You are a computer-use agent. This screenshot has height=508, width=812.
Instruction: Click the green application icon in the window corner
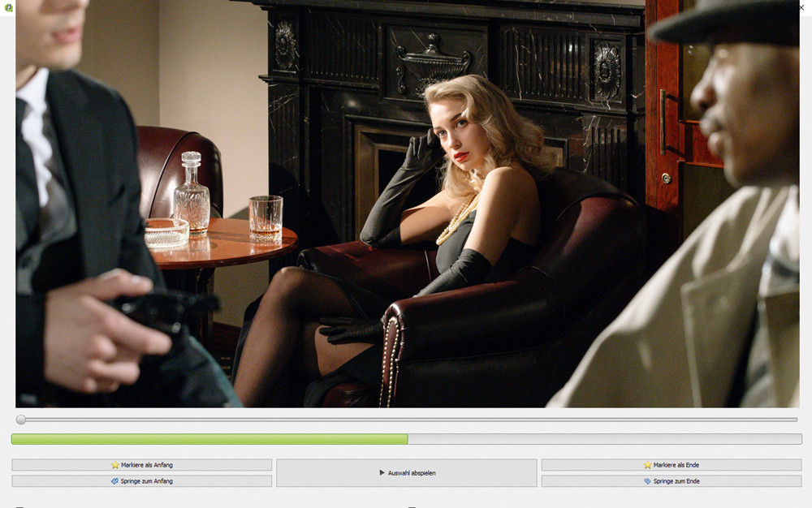click(x=8, y=7)
